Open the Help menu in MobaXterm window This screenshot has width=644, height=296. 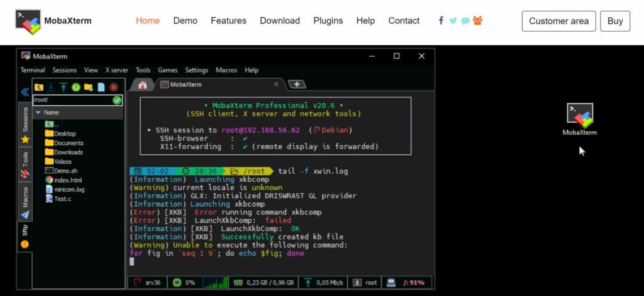coord(252,71)
